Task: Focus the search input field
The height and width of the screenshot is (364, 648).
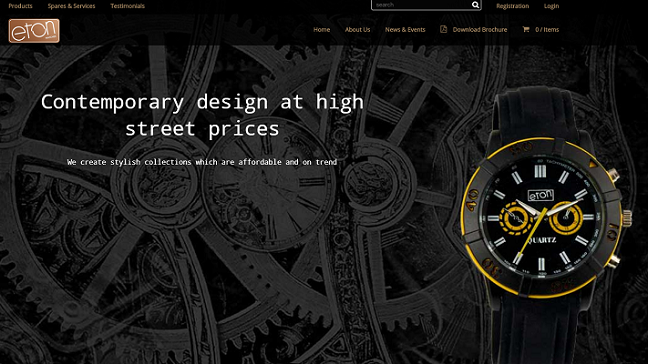Action: (x=422, y=5)
